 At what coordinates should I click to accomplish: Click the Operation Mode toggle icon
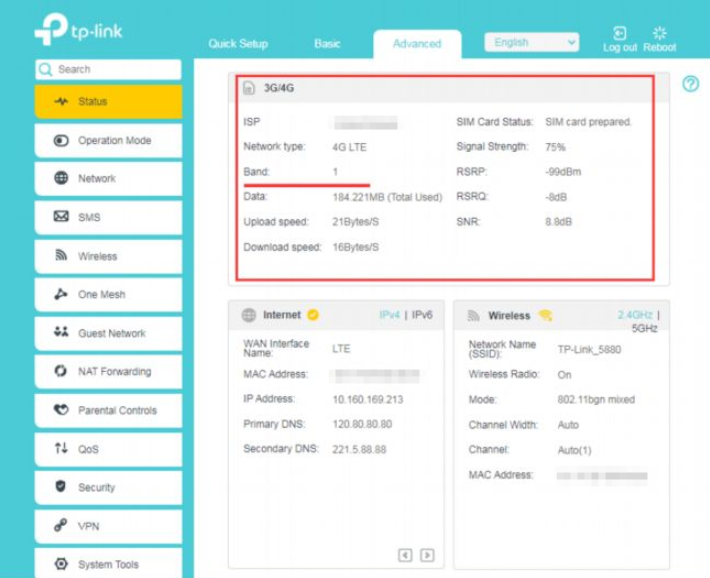coord(61,140)
